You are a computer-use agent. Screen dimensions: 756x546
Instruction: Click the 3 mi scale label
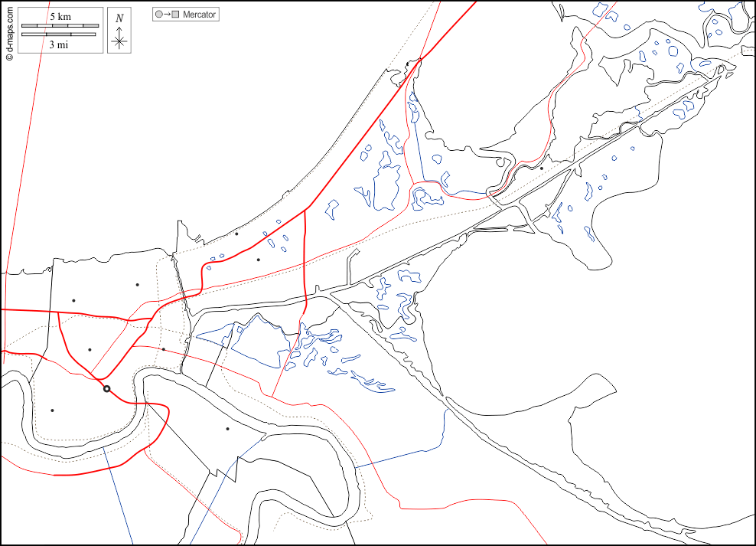click(x=58, y=45)
